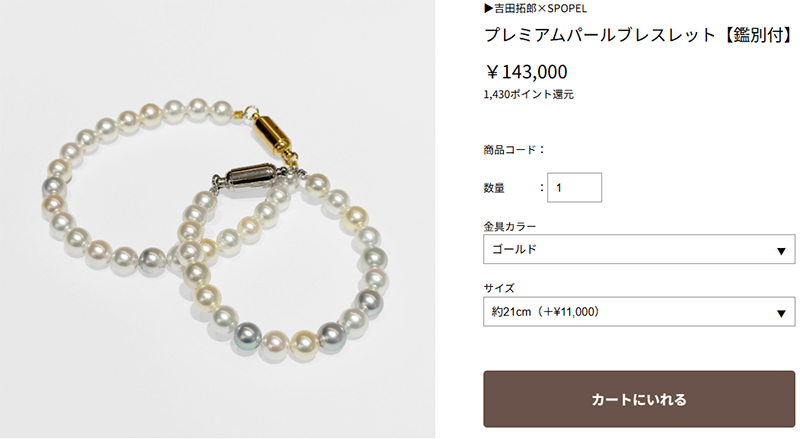This screenshot has height=439, width=800.
Task: Click the silver clasp in the photo
Action: tap(251, 176)
